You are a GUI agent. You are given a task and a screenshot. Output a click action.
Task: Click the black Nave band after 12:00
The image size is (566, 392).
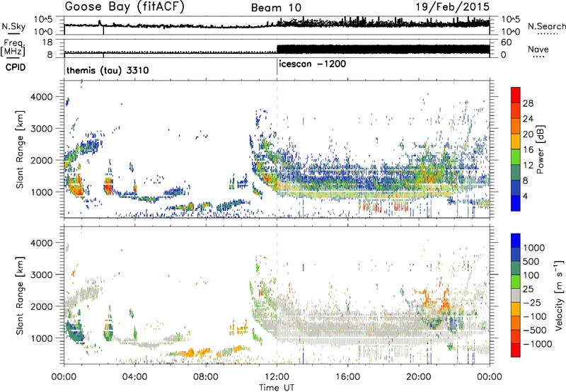point(383,50)
